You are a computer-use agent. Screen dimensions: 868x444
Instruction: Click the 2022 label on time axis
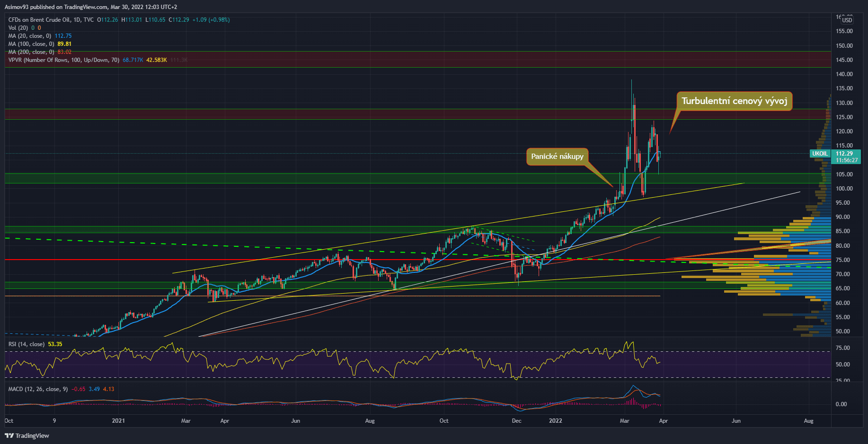(555, 421)
